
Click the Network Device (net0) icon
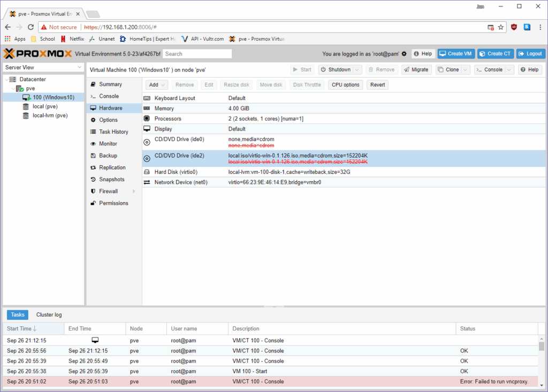pyautogui.click(x=147, y=182)
